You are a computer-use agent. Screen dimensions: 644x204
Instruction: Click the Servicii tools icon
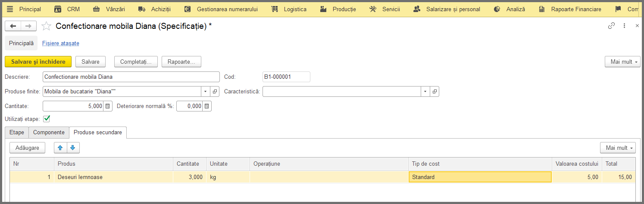373,9
